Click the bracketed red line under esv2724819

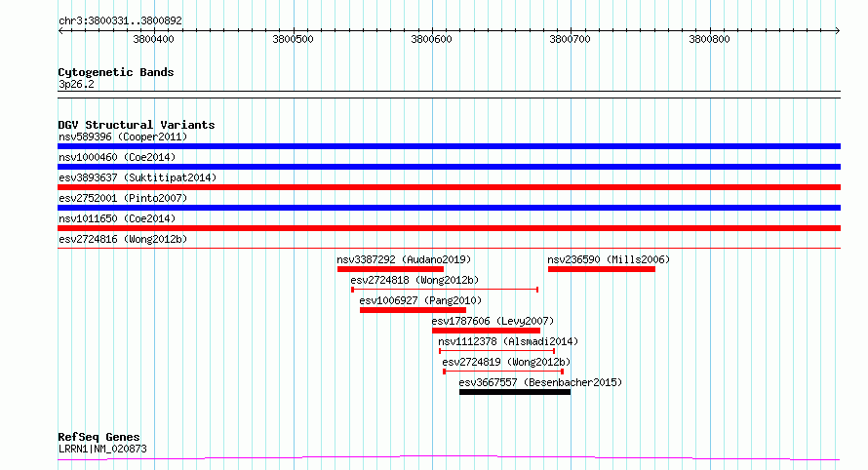click(x=504, y=372)
